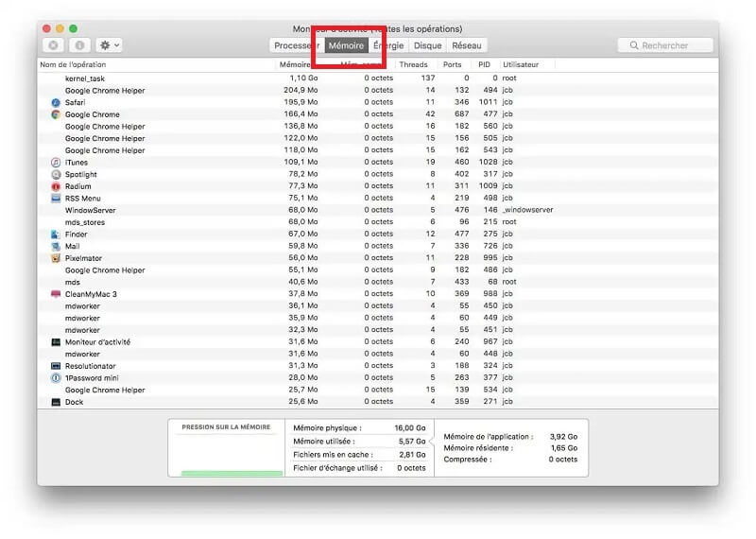Select the mds_stores process row
756x539 pixels.
pos(377,222)
